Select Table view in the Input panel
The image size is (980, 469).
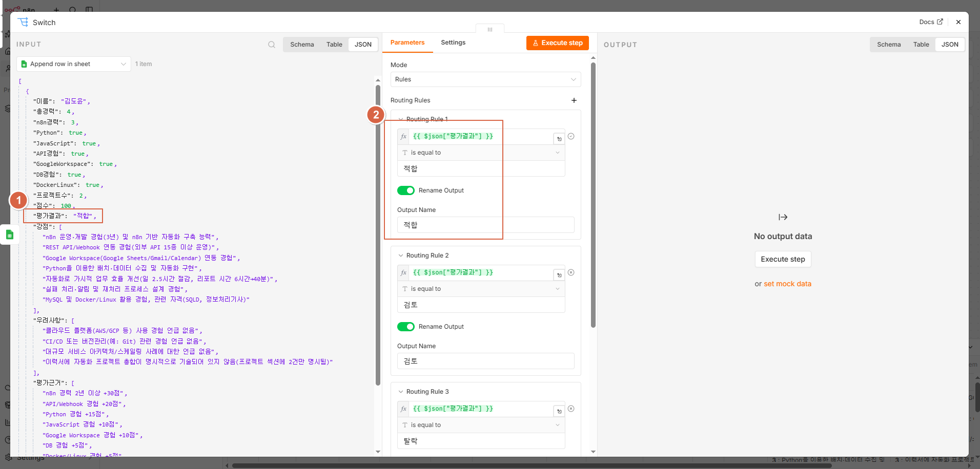334,45
